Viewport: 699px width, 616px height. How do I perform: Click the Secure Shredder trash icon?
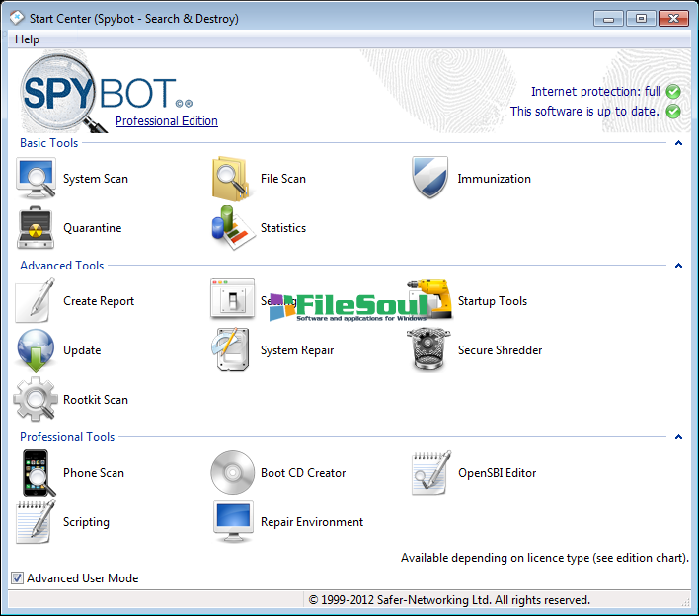tap(430, 350)
